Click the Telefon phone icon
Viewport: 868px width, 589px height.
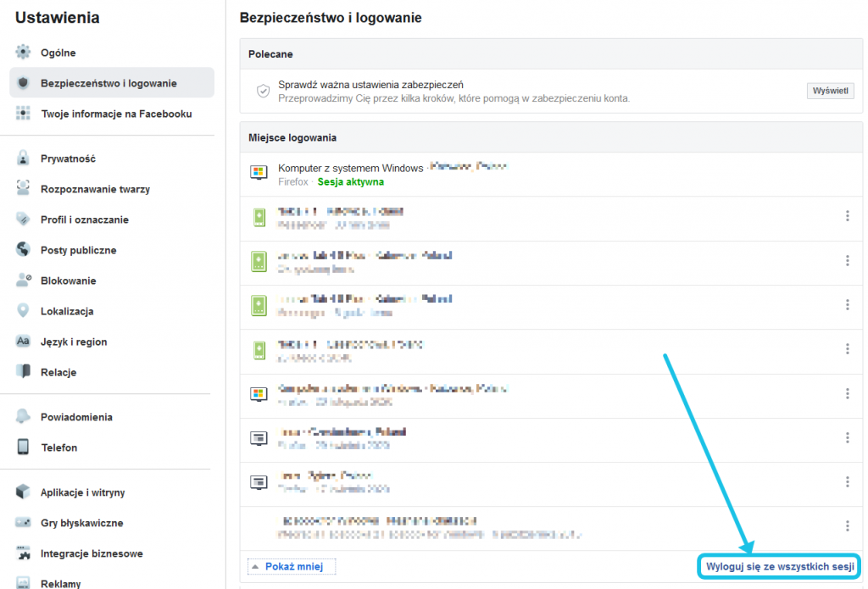click(x=24, y=447)
